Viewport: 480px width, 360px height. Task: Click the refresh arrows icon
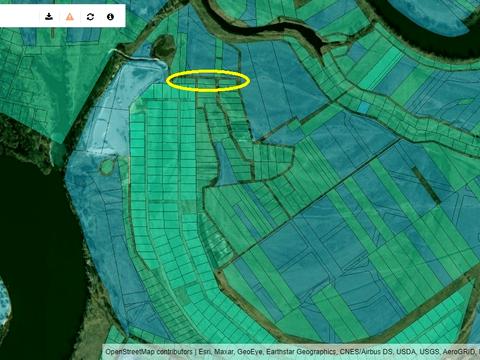click(90, 17)
